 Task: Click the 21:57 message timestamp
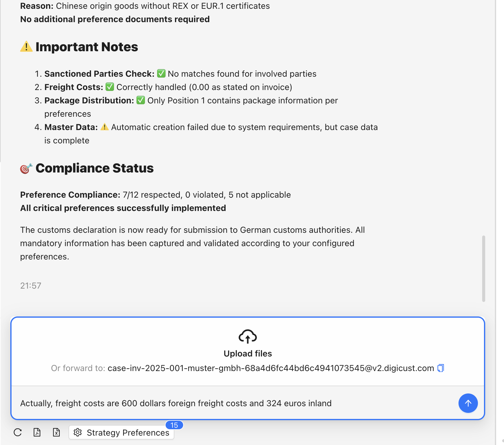[x=31, y=286]
